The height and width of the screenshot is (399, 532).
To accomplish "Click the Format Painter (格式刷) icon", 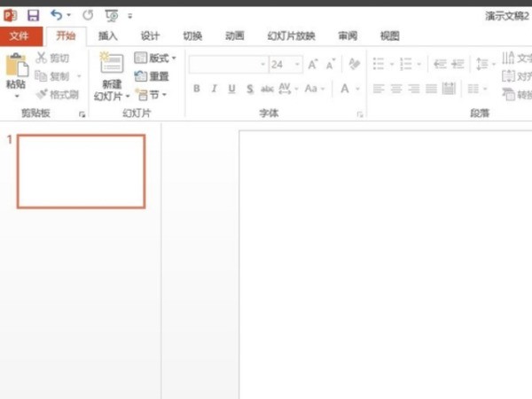I will 42,94.
